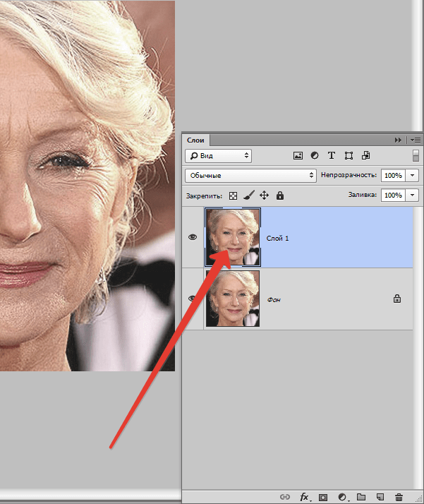Add layer mask icon
The width and height of the screenshot is (424, 504).
[323, 497]
